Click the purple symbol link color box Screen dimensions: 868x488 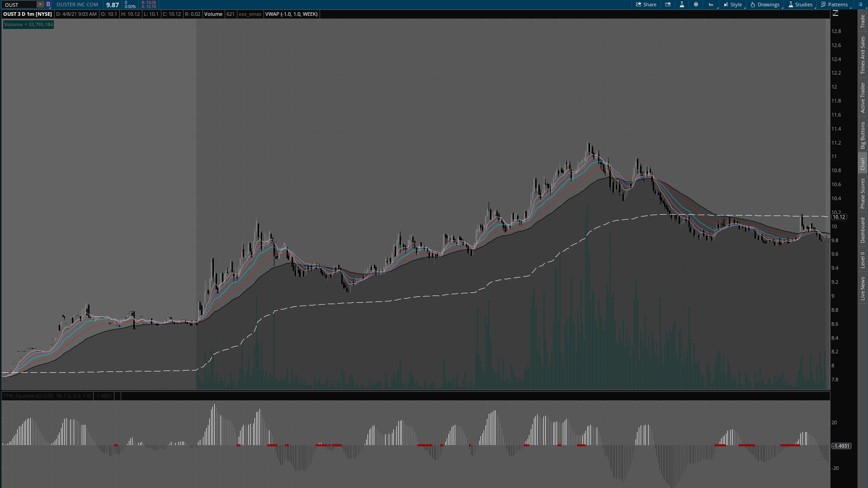point(48,5)
